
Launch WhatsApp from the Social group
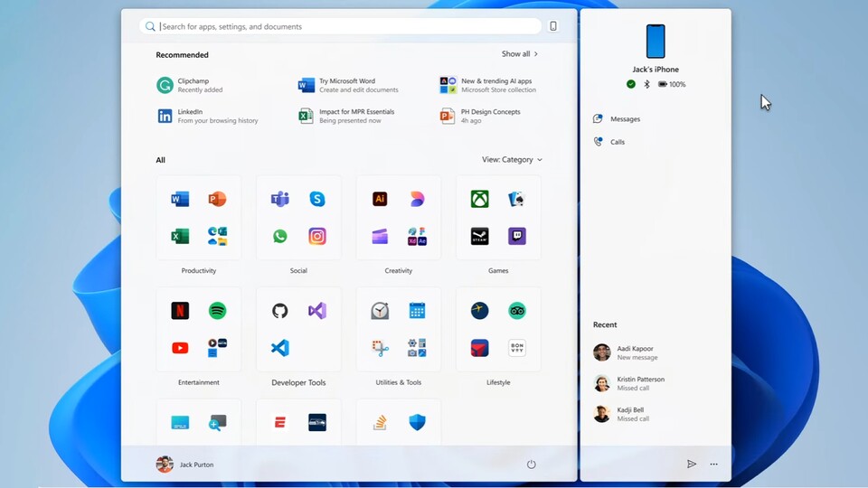click(280, 236)
